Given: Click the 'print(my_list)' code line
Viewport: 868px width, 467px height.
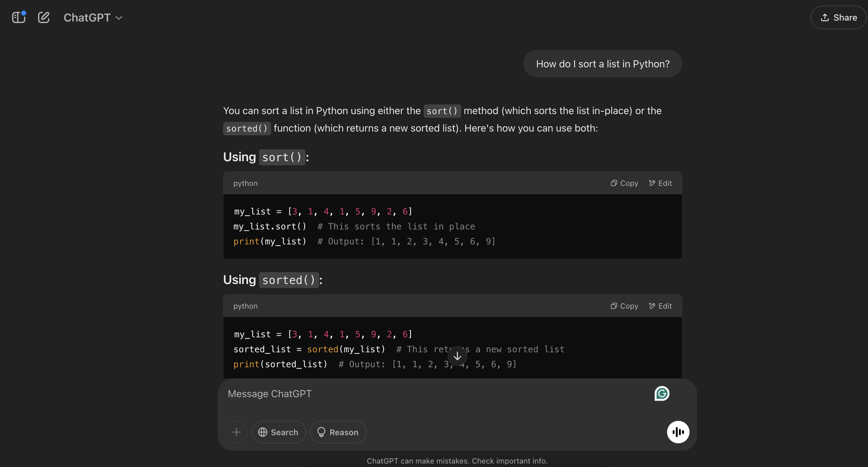Looking at the screenshot, I should point(364,241).
